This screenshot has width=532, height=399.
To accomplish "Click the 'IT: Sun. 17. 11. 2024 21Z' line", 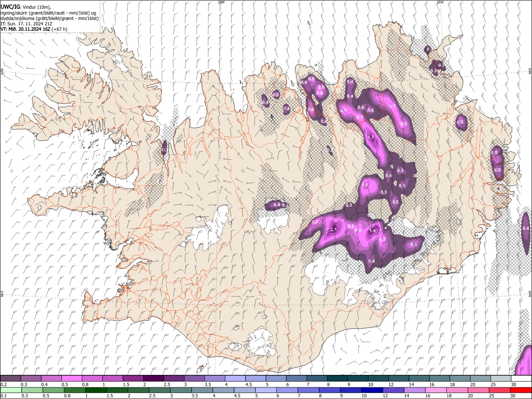I will pyautogui.click(x=26, y=24).
